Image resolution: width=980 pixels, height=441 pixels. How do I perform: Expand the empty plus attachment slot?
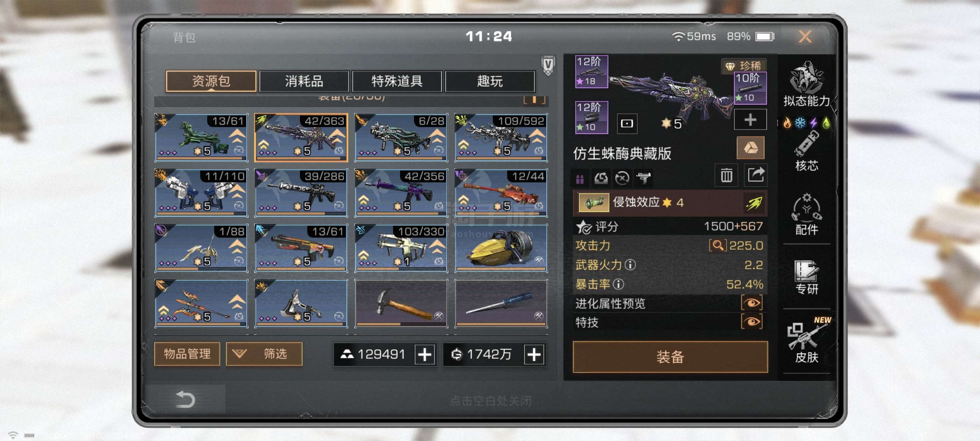(750, 120)
